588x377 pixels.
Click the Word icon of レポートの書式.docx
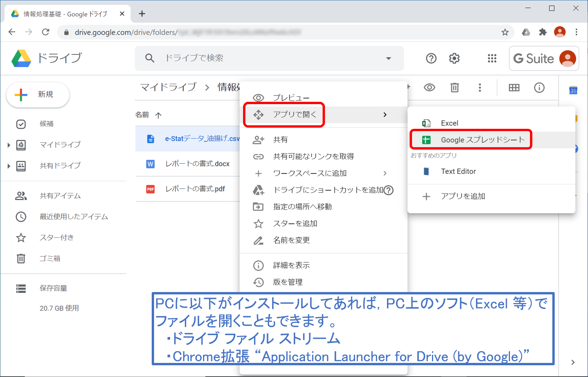[x=151, y=164]
